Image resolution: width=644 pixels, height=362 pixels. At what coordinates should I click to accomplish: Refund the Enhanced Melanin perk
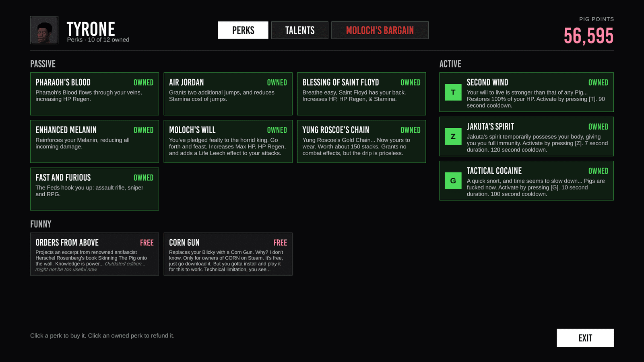click(95, 141)
